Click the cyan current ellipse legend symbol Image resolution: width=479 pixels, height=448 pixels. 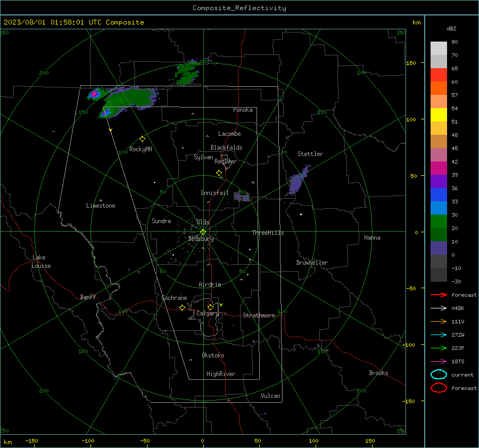tap(439, 374)
